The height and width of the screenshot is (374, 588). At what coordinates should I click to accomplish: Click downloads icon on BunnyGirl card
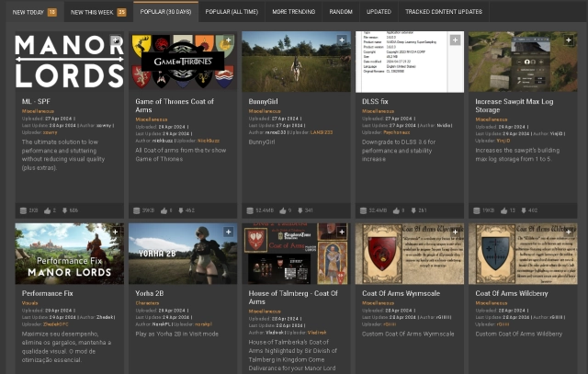point(300,210)
